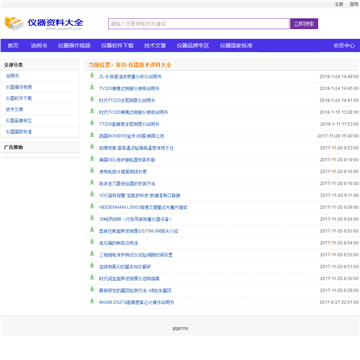Open 仪器品牌专区 in the navigation bar
The height and width of the screenshot is (360, 360).
point(193,46)
